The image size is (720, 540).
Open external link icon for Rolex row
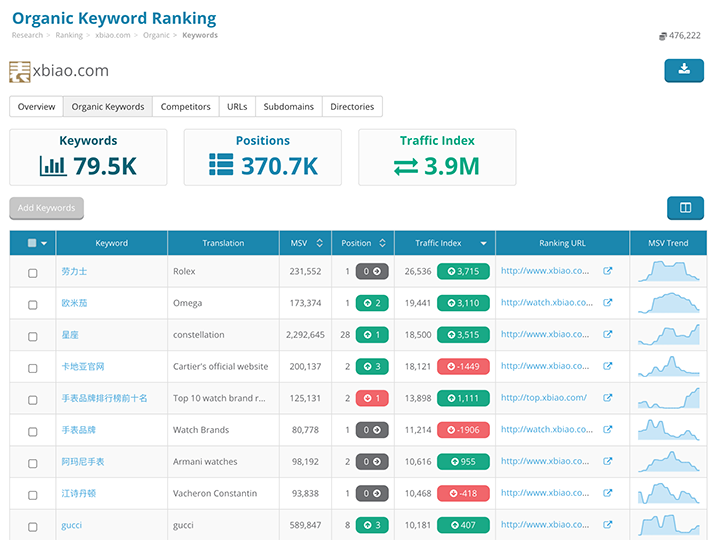608,271
